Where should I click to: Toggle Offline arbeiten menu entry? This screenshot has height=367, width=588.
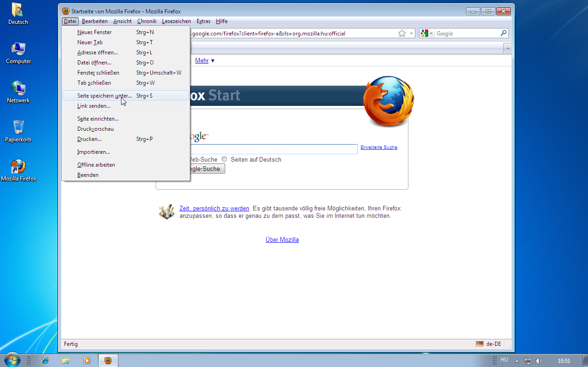pyautogui.click(x=126, y=165)
